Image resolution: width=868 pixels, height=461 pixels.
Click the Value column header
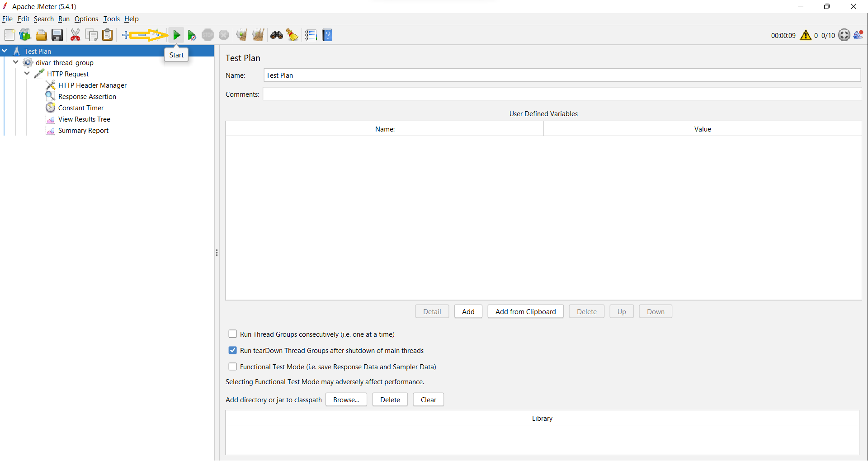coord(703,129)
